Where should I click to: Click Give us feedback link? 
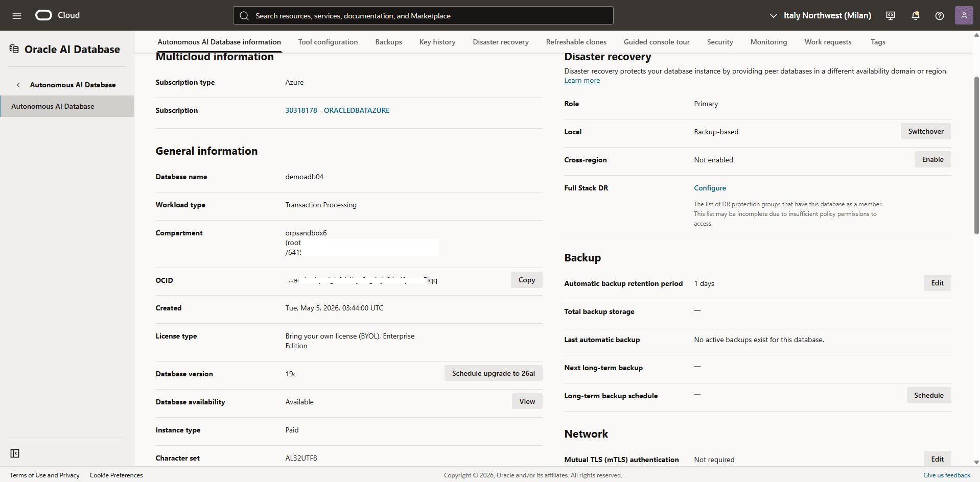(946, 475)
